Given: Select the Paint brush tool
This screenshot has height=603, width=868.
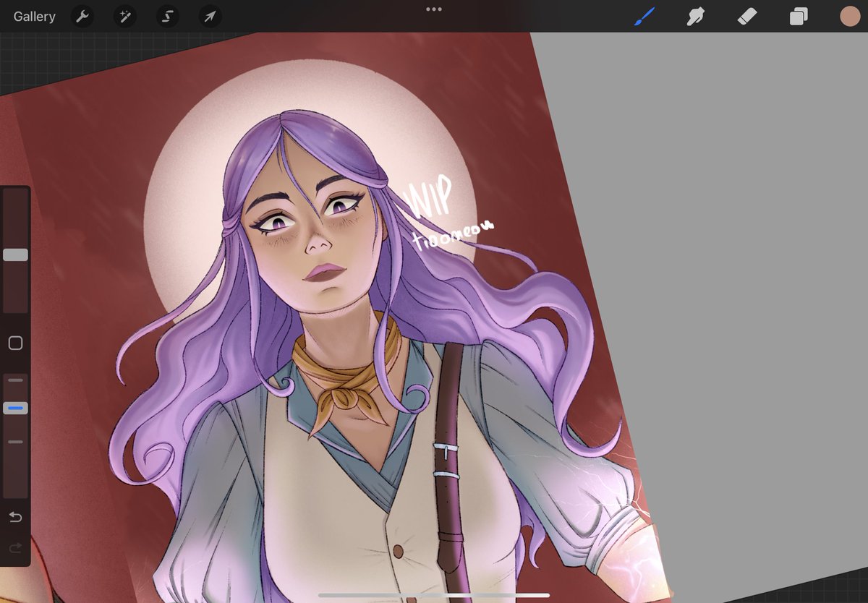Looking at the screenshot, I should point(644,16).
